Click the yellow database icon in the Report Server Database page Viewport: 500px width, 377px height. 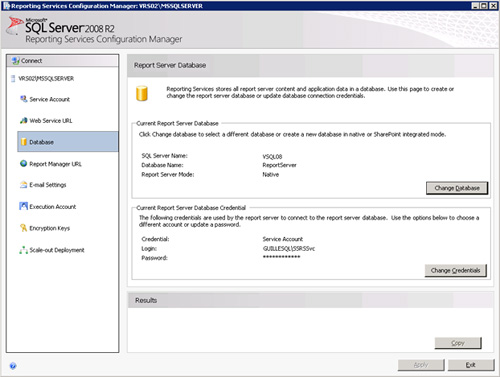click(142, 93)
